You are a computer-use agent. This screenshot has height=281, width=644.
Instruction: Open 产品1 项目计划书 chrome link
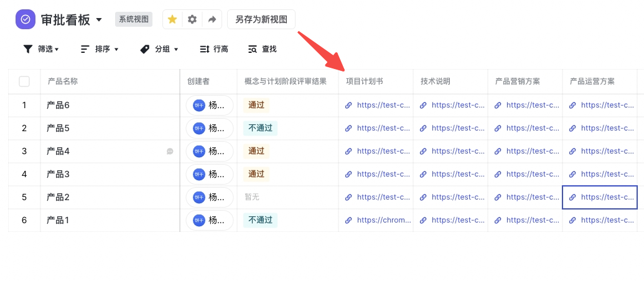[384, 220]
